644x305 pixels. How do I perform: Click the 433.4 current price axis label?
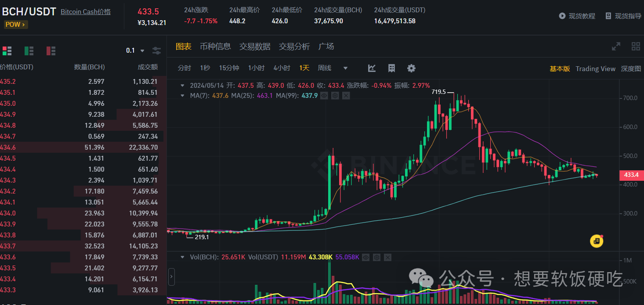(x=631, y=175)
